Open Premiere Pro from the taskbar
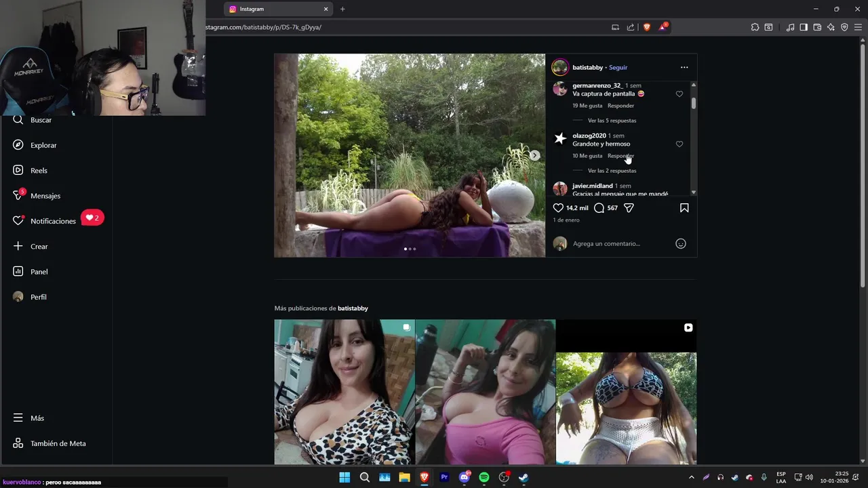This screenshot has width=868, height=488. pyautogui.click(x=444, y=477)
